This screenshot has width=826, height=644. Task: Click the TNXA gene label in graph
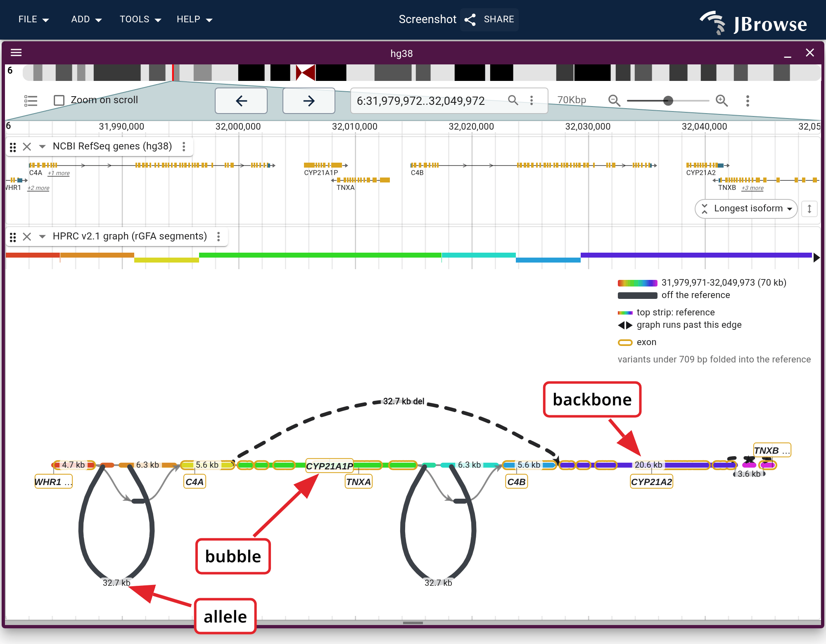pyautogui.click(x=358, y=482)
